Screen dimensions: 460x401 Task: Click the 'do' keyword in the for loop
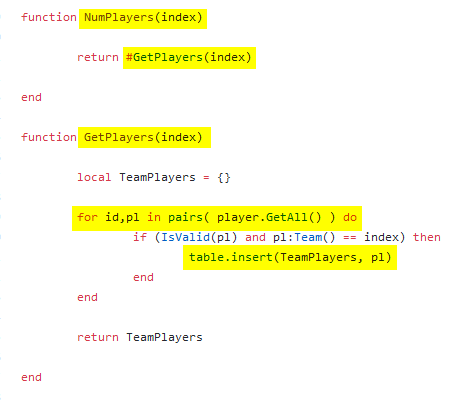(x=350, y=217)
